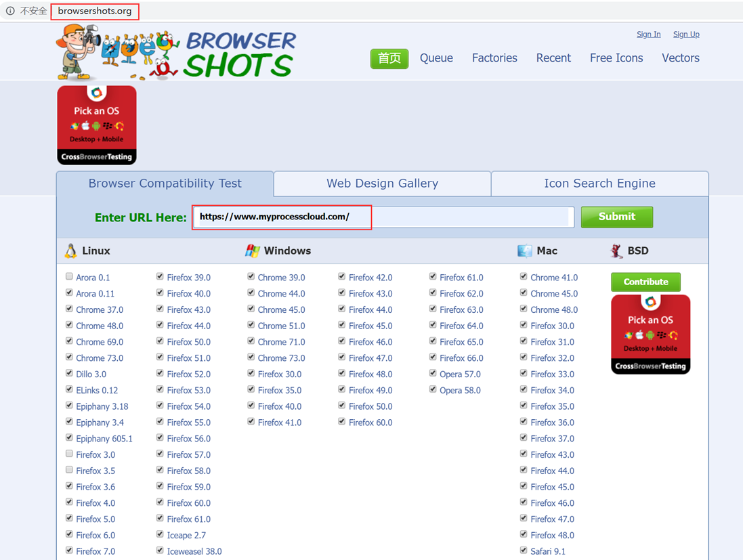This screenshot has width=743, height=560.
Task: Open the Factories menu item
Action: [x=494, y=58]
